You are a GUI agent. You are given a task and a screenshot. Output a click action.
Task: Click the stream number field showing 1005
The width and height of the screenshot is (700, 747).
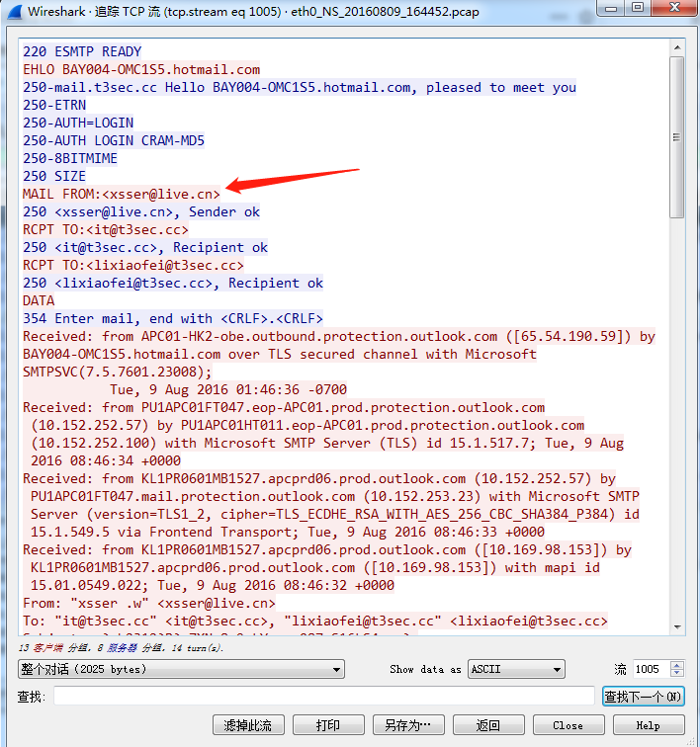652,669
